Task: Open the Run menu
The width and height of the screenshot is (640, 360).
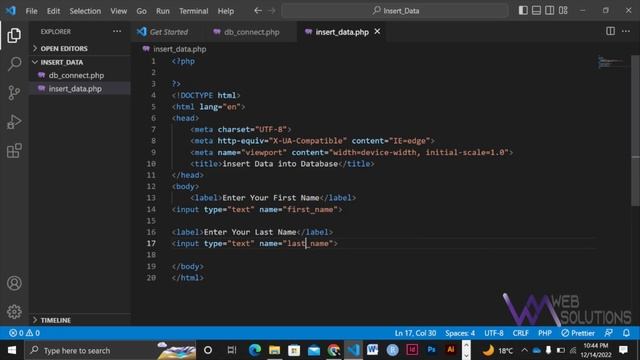Action: tap(162, 11)
